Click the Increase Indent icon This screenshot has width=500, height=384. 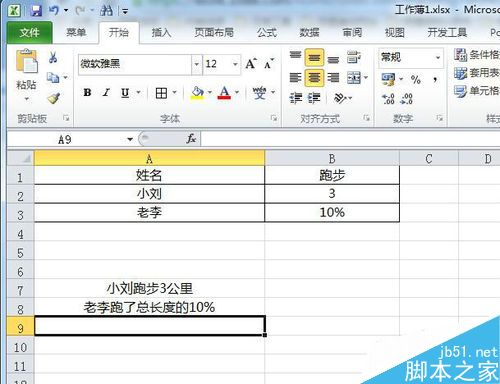pyautogui.click(x=314, y=98)
